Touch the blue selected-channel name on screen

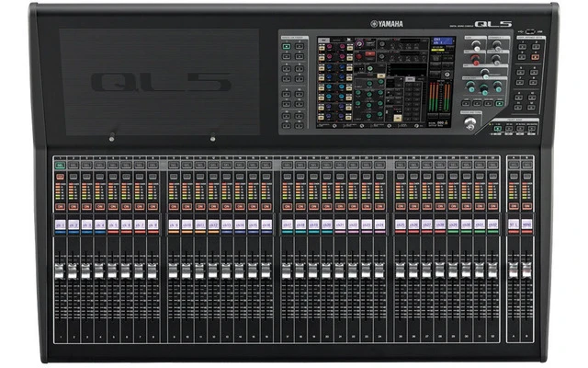point(443,40)
